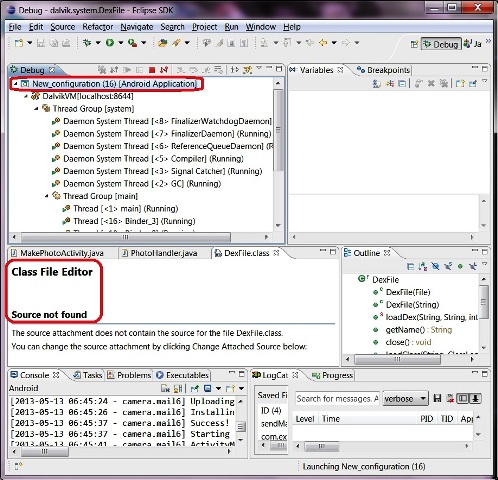Click Outline vertical scrollbar thumb

tap(484, 302)
